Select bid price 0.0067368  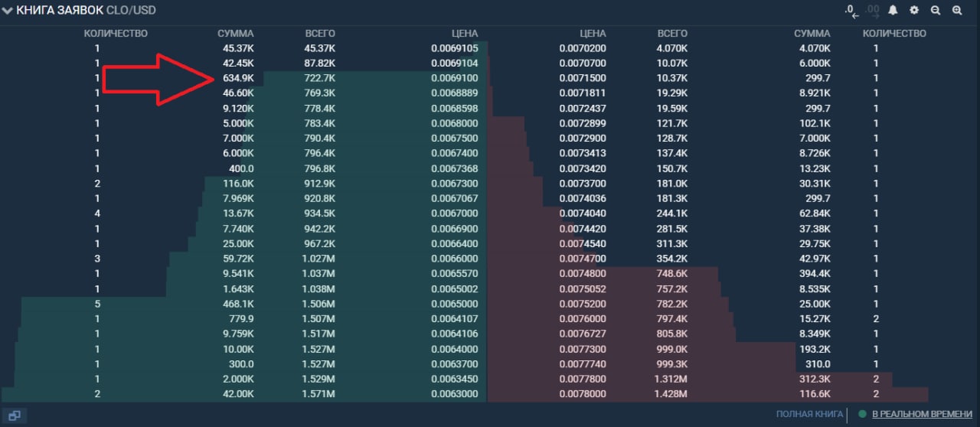[454, 168]
